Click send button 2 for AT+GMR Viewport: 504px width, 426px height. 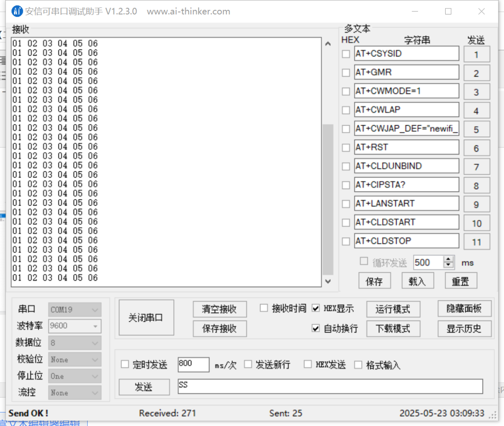476,73
